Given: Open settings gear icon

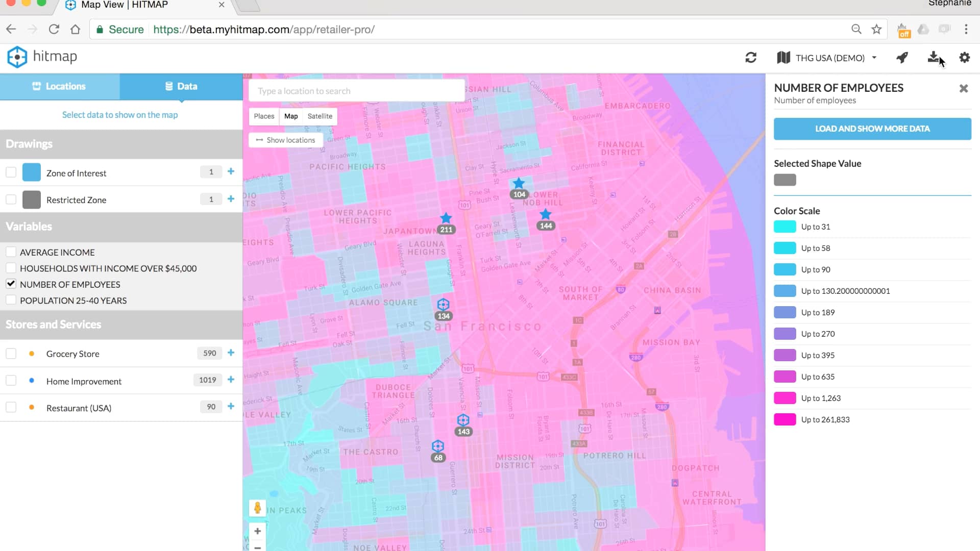Looking at the screenshot, I should (x=964, y=58).
